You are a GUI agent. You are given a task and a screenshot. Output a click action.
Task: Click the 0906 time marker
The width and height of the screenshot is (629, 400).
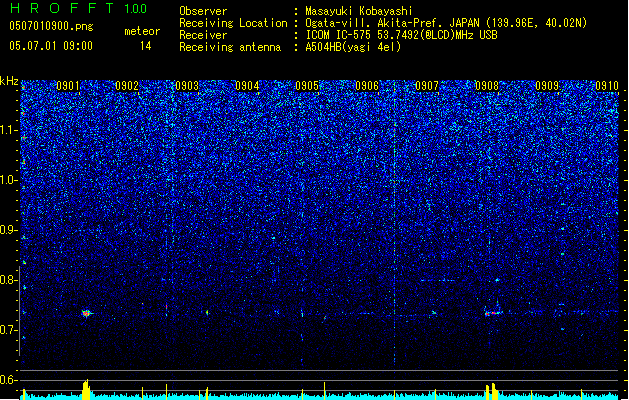367,86
